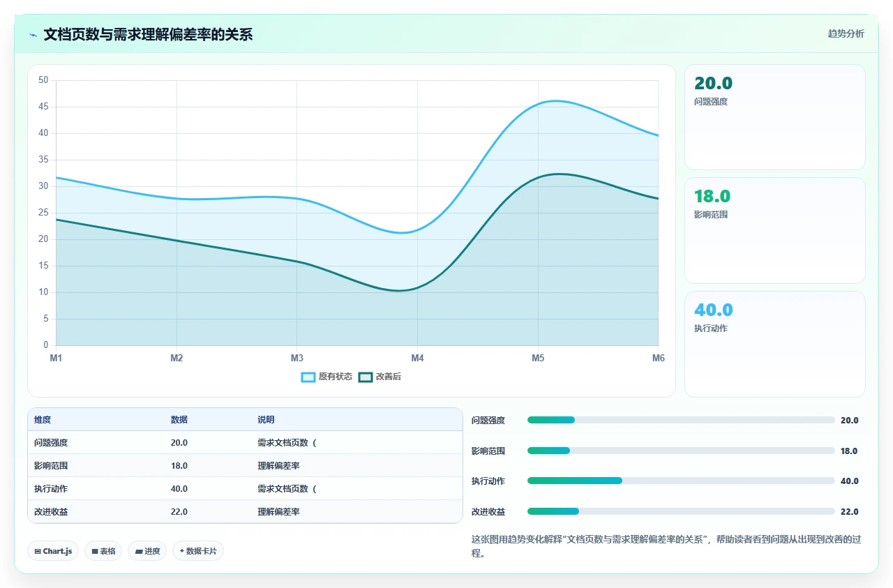This screenshot has height=588, width=893.
Task: Click the description paragraph below progress bars
Action: click(668, 546)
